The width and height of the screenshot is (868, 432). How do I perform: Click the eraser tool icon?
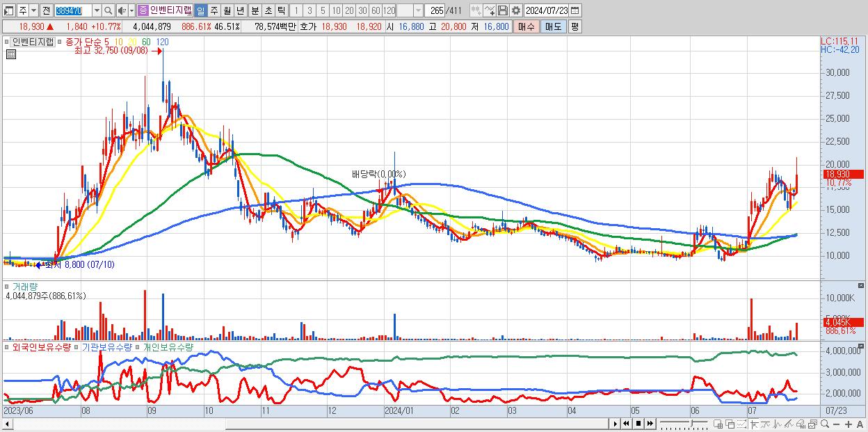tap(801, 424)
